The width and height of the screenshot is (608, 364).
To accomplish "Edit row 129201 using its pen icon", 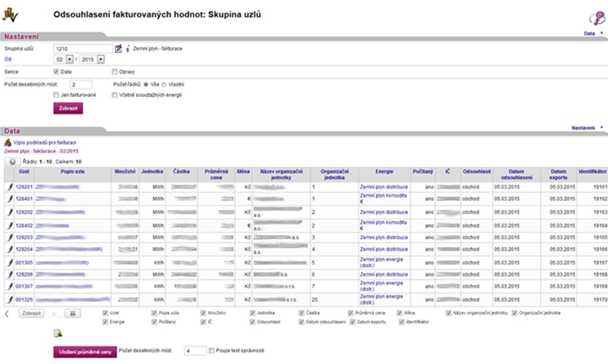I will point(10,187).
